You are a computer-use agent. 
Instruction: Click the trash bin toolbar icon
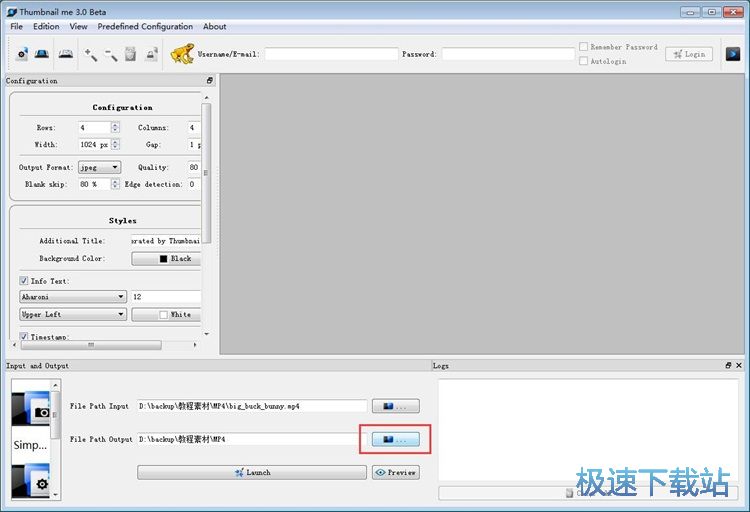(130, 54)
